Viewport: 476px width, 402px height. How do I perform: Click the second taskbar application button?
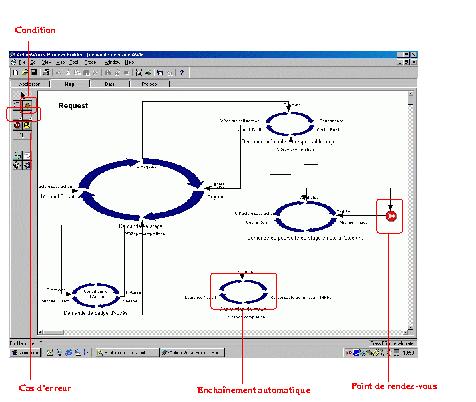point(192,352)
